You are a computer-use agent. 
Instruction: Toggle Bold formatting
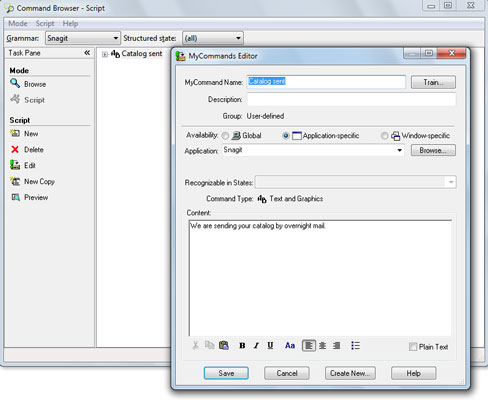[242, 346]
